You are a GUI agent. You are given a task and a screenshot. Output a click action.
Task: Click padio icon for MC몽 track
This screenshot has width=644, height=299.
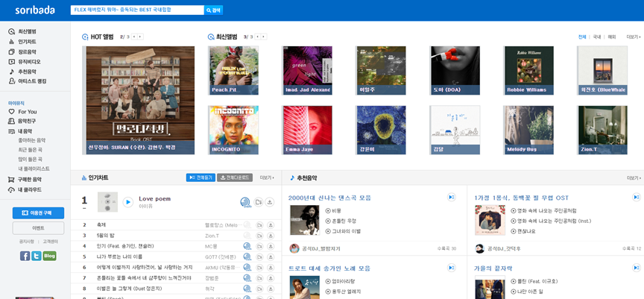click(247, 246)
